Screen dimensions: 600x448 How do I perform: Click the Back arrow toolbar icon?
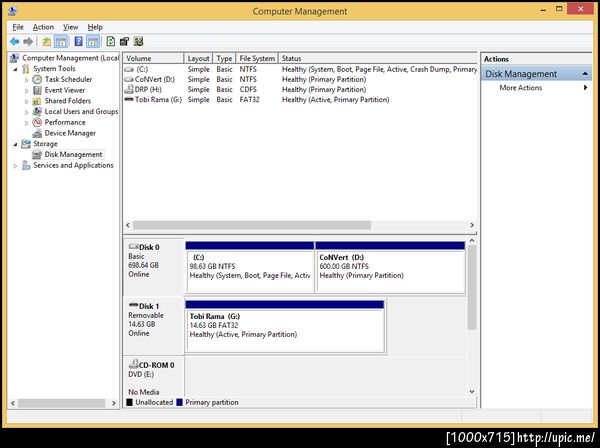pyautogui.click(x=15, y=41)
